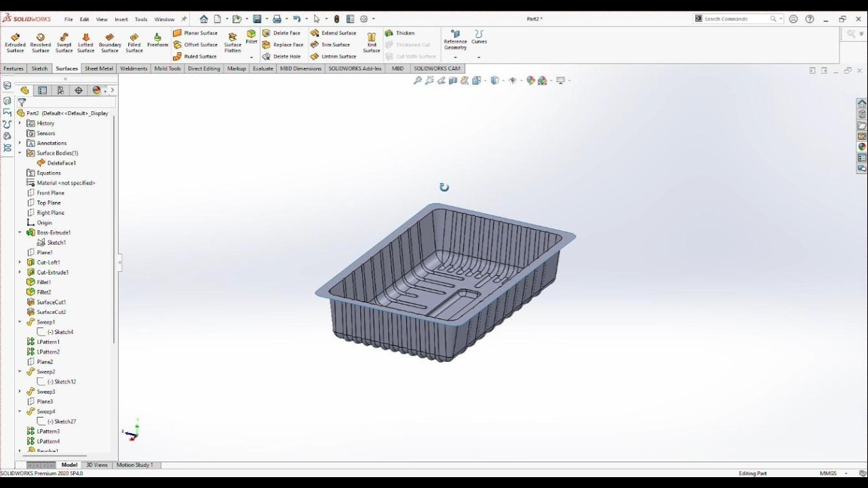The image size is (868, 488).
Task: Toggle the Hide/Show Items eye icon
Action: tap(513, 80)
